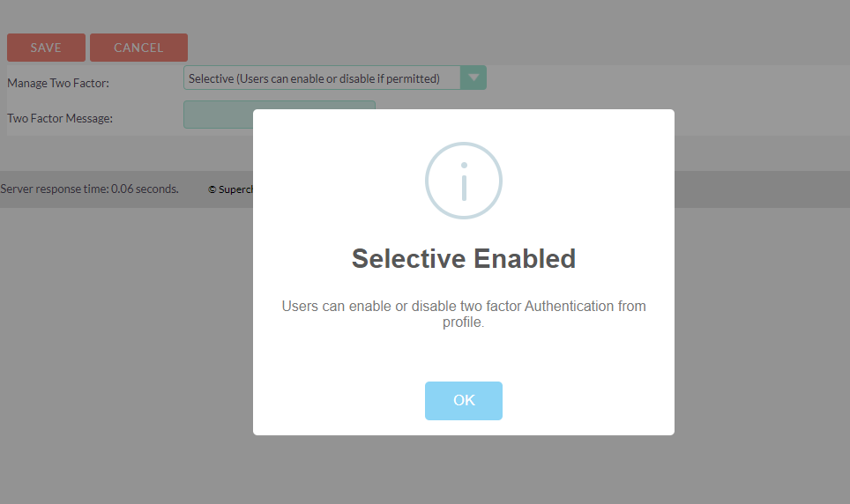Viewport: 850px width, 504px height.
Task: Click 'Server response time: 0.06 seconds.' text
Action: point(89,189)
